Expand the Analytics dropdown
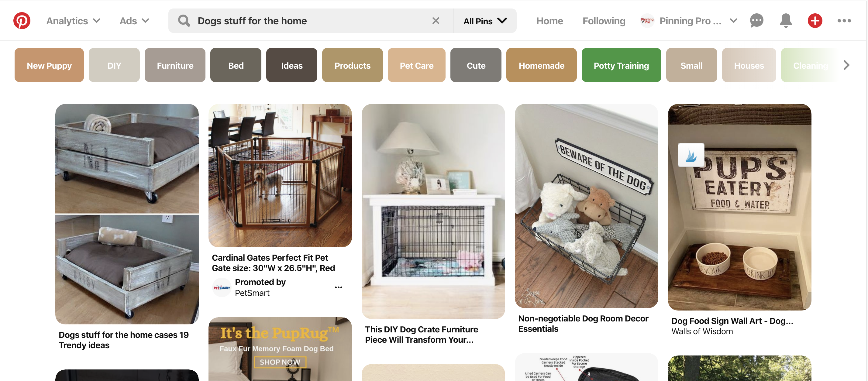The width and height of the screenshot is (868, 381). (x=74, y=21)
